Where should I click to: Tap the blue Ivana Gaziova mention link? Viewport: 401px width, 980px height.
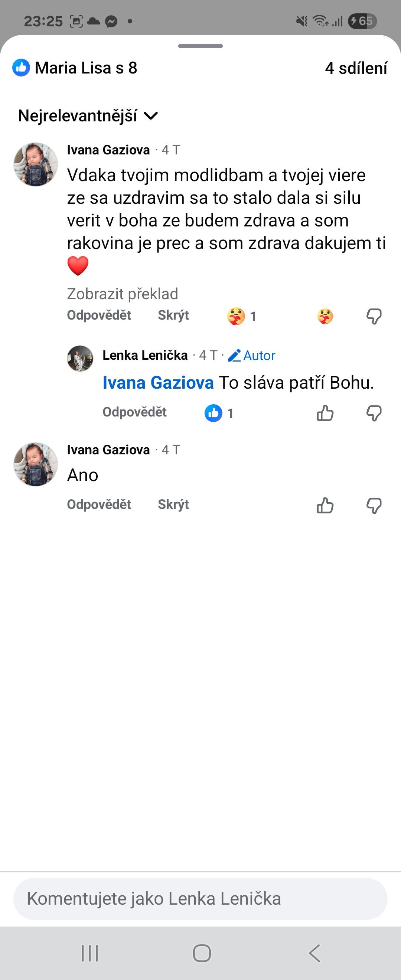(158, 383)
